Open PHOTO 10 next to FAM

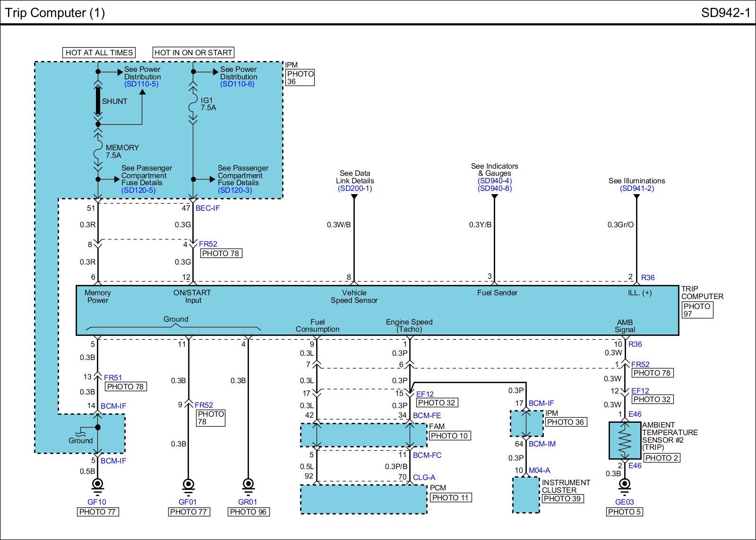click(449, 436)
